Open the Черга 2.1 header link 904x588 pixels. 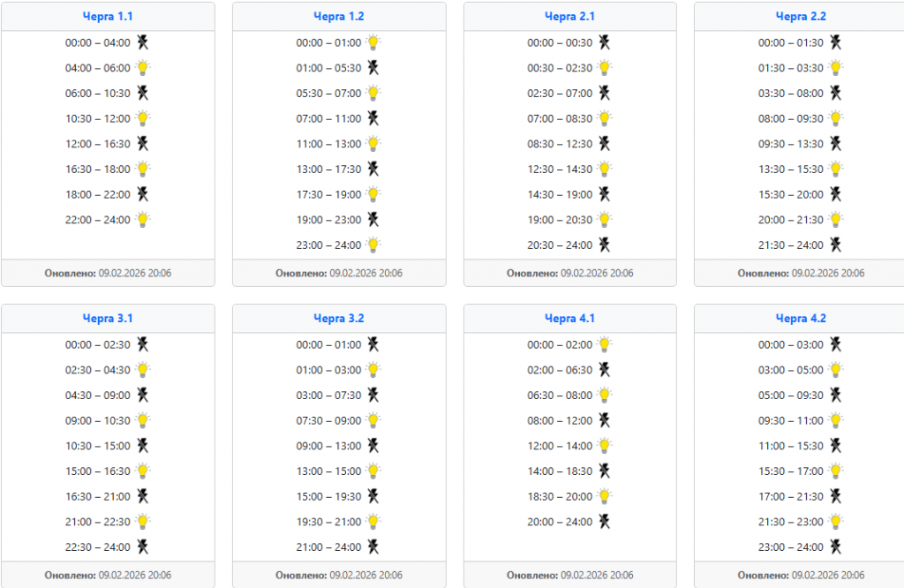569,17
